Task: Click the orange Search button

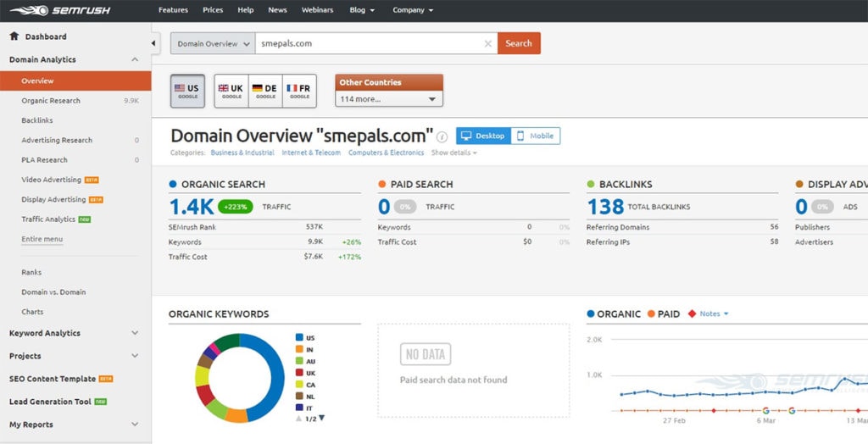Action: point(519,43)
